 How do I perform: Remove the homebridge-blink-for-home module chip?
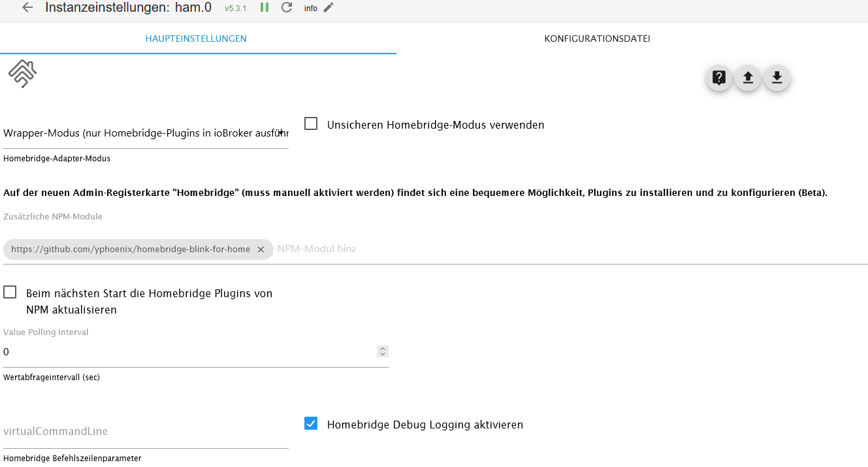coord(261,250)
